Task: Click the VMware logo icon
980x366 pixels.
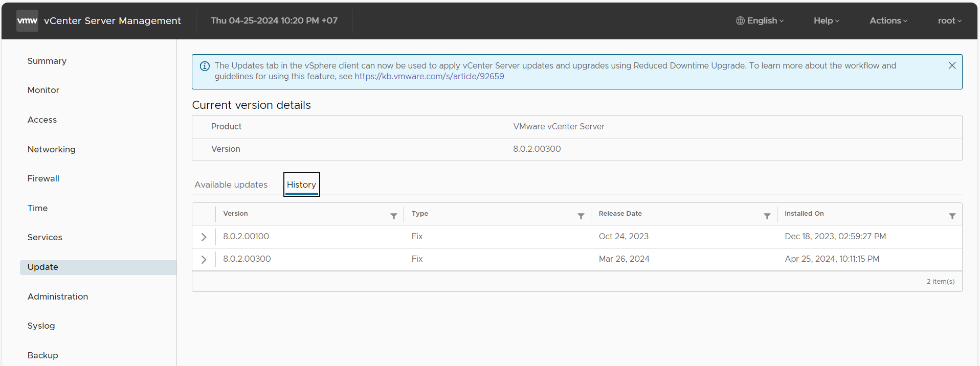Action: tap(27, 21)
